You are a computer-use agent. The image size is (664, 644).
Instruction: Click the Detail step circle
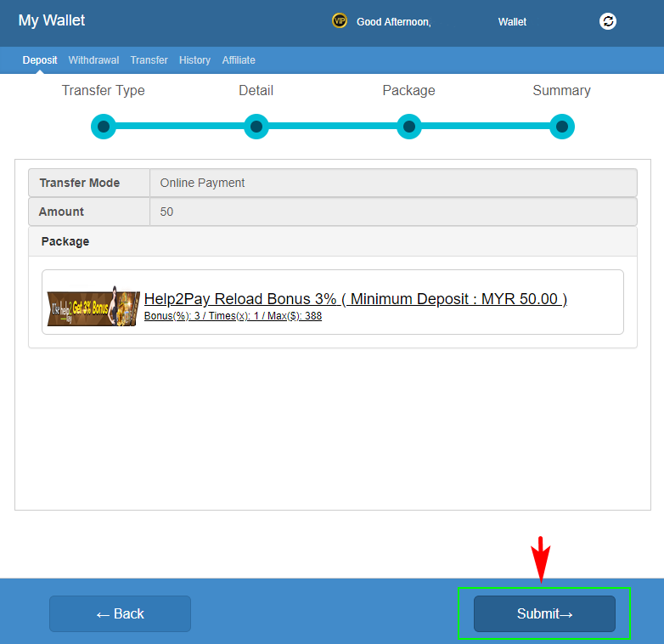click(256, 127)
